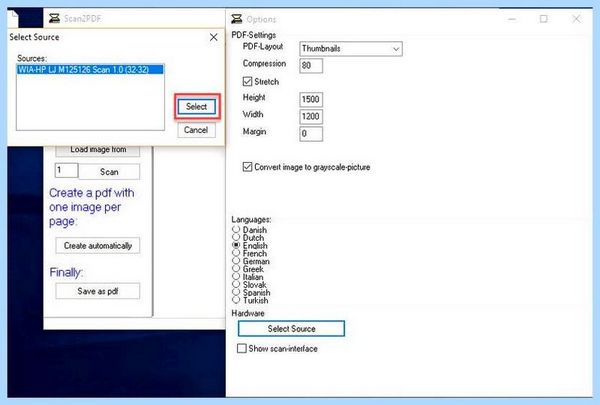
Task: Open the PDF-Layout Thumbnails dropdown
Action: pos(351,49)
